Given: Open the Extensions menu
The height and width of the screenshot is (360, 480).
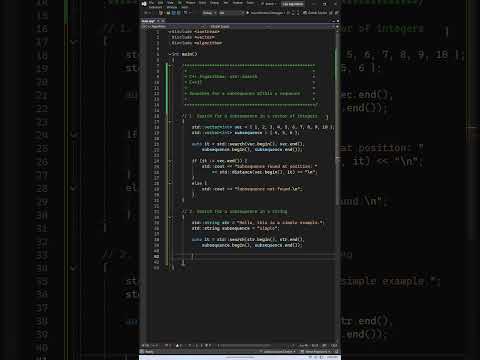Looking at the screenshot, I should pyautogui.click(x=155, y=7).
